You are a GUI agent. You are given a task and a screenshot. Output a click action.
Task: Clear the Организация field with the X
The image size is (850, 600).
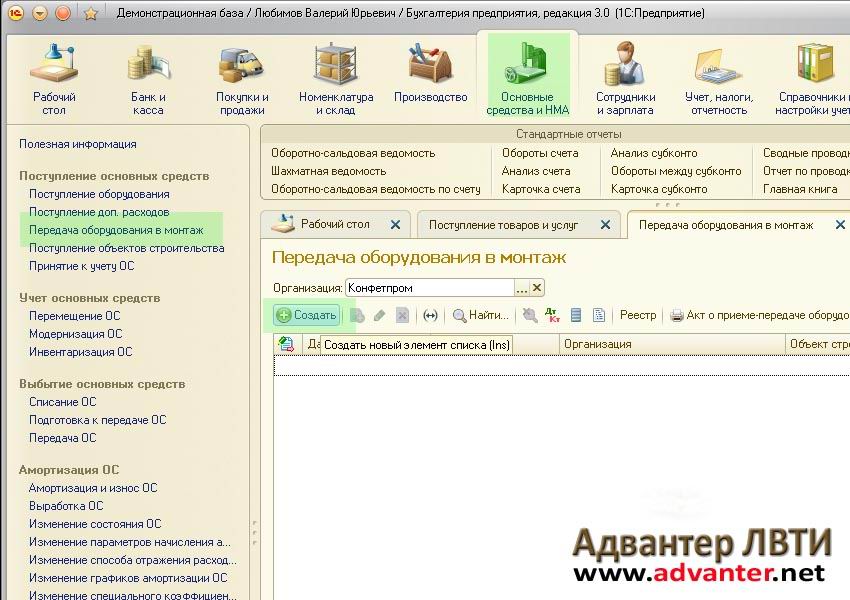(537, 288)
